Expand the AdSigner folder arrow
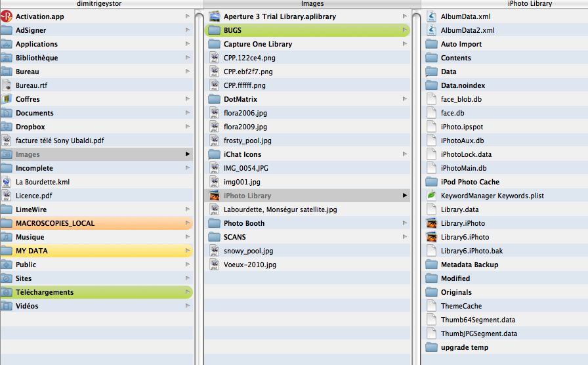This screenshot has height=365, width=588. (188, 30)
